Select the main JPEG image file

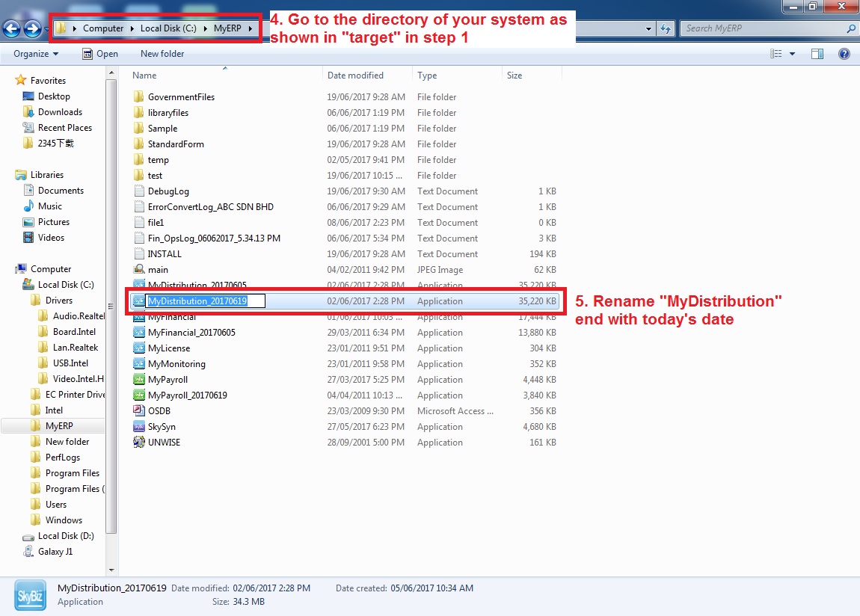(139, 270)
